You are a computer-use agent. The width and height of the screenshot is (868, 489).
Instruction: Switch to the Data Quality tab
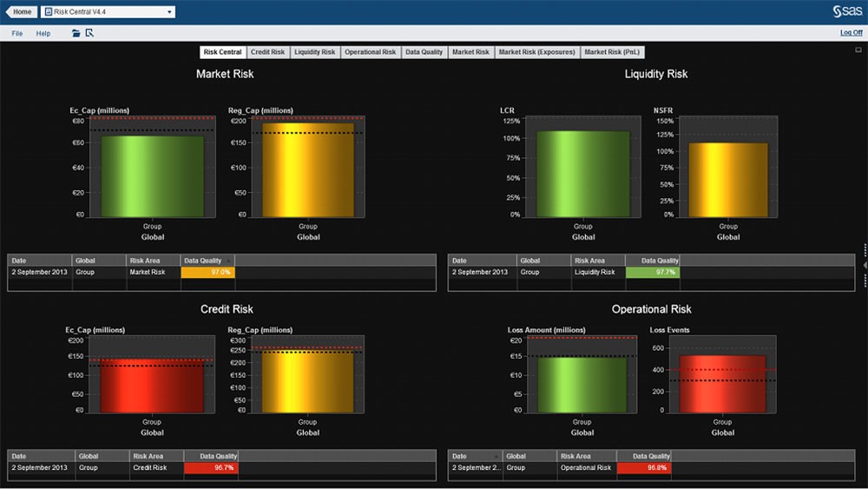click(424, 52)
